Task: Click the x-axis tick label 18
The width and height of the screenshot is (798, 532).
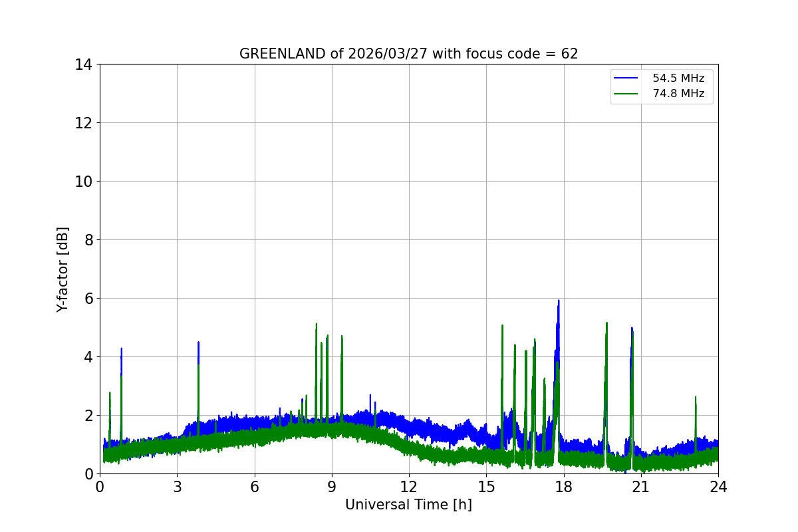Action: coord(563,486)
